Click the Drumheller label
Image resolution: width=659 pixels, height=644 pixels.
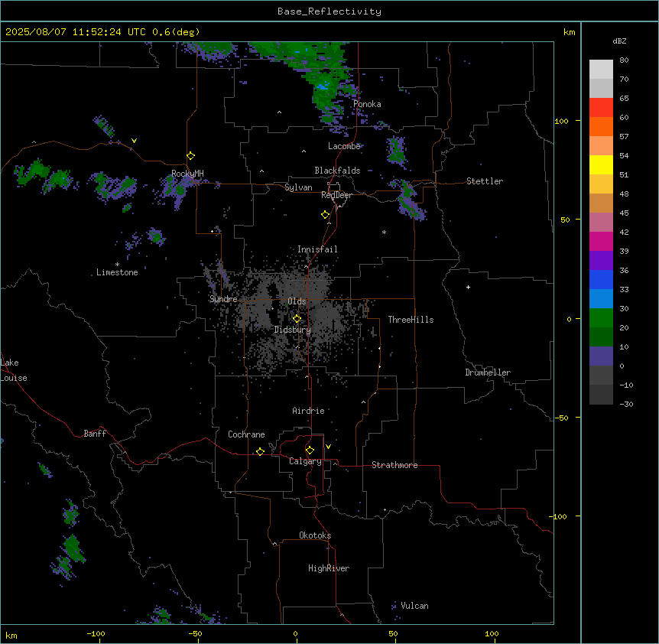click(488, 372)
